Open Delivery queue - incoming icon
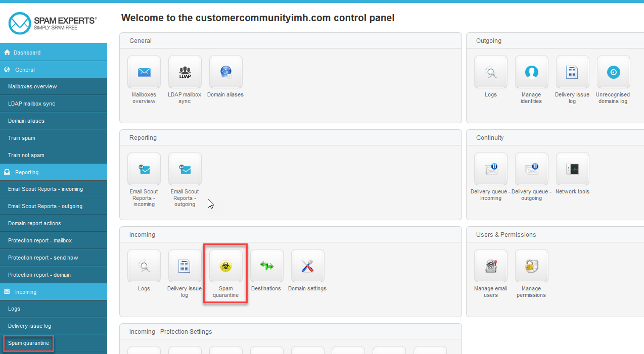The height and width of the screenshot is (354, 644). tap(491, 169)
